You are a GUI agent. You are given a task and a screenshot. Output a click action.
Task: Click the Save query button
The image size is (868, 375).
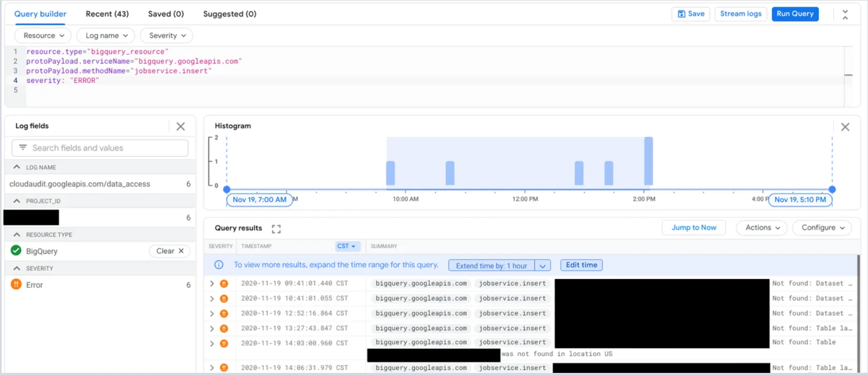[x=691, y=14]
